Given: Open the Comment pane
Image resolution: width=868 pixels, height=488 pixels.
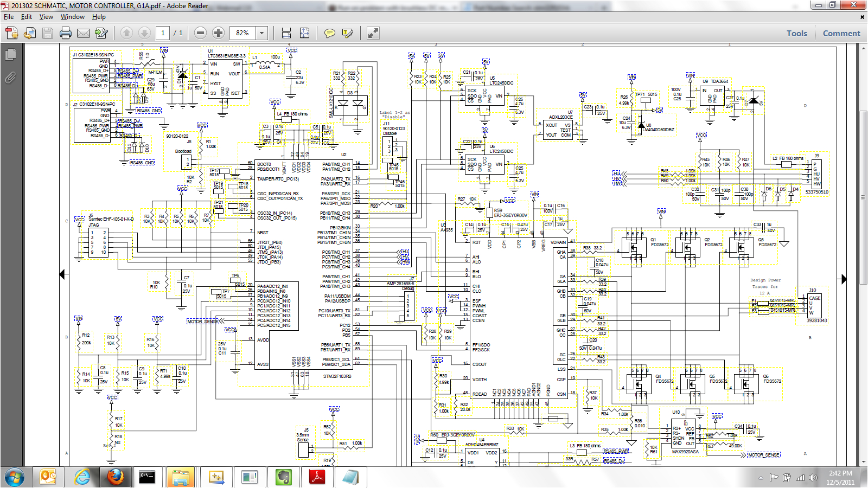Looking at the screenshot, I should point(841,33).
